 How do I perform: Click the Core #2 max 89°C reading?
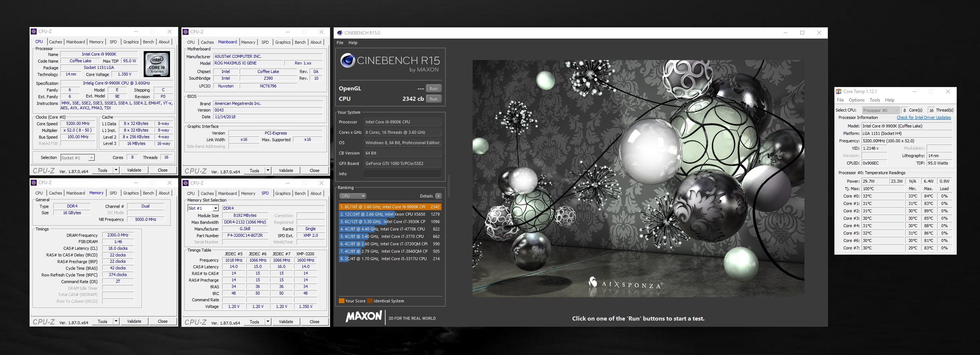[928, 211]
